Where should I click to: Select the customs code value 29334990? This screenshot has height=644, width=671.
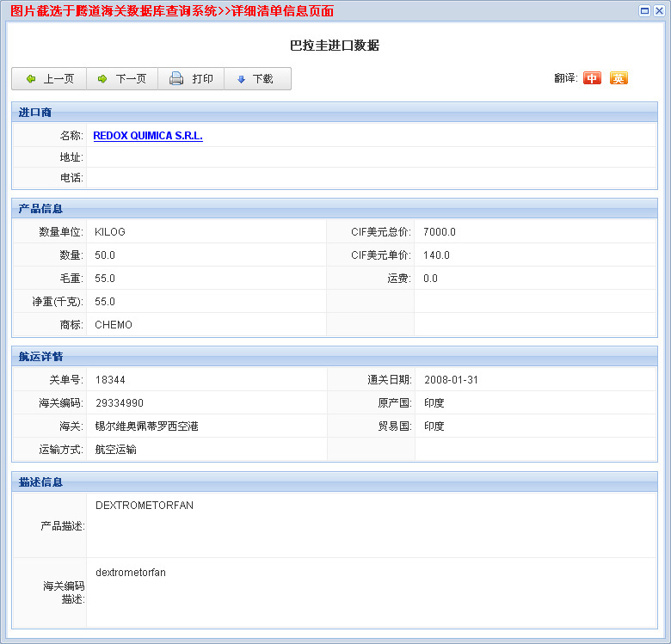(119, 403)
